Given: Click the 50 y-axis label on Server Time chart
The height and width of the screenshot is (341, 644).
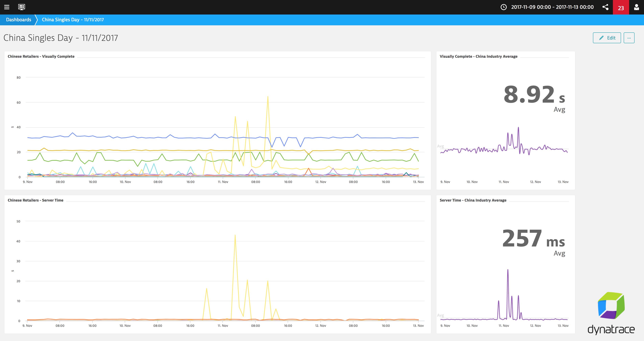Looking at the screenshot, I should [18, 221].
